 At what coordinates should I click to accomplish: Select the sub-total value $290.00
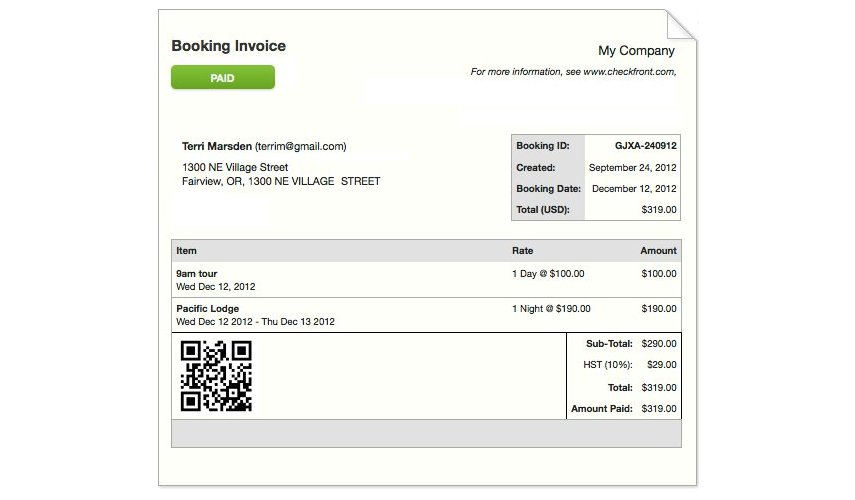click(659, 344)
